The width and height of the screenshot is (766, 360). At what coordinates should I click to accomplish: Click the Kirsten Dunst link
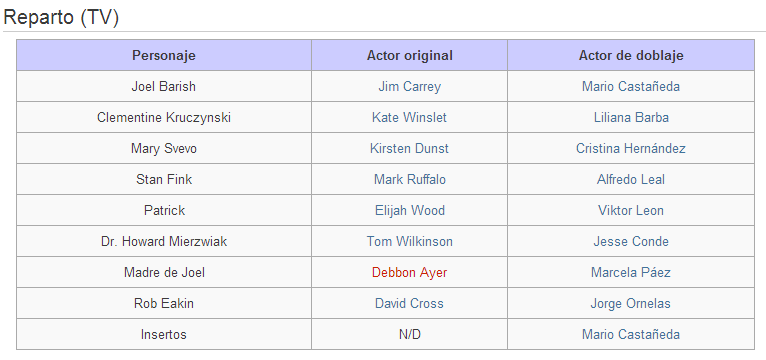tap(409, 148)
